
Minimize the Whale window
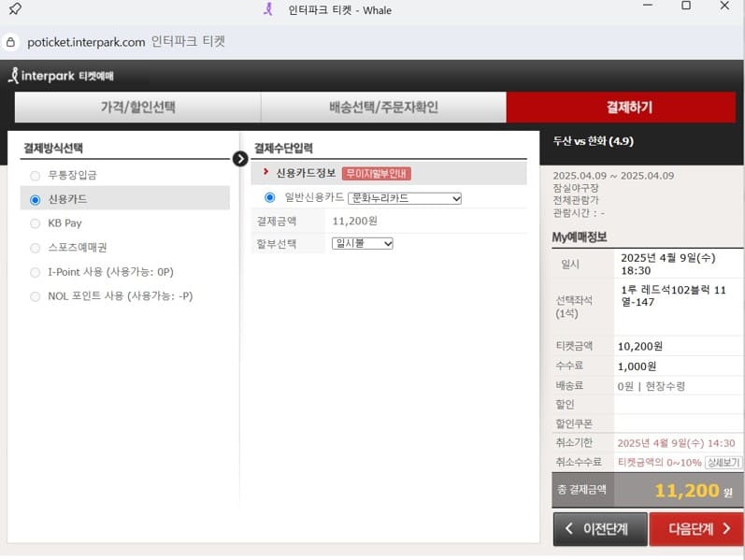[647, 6]
